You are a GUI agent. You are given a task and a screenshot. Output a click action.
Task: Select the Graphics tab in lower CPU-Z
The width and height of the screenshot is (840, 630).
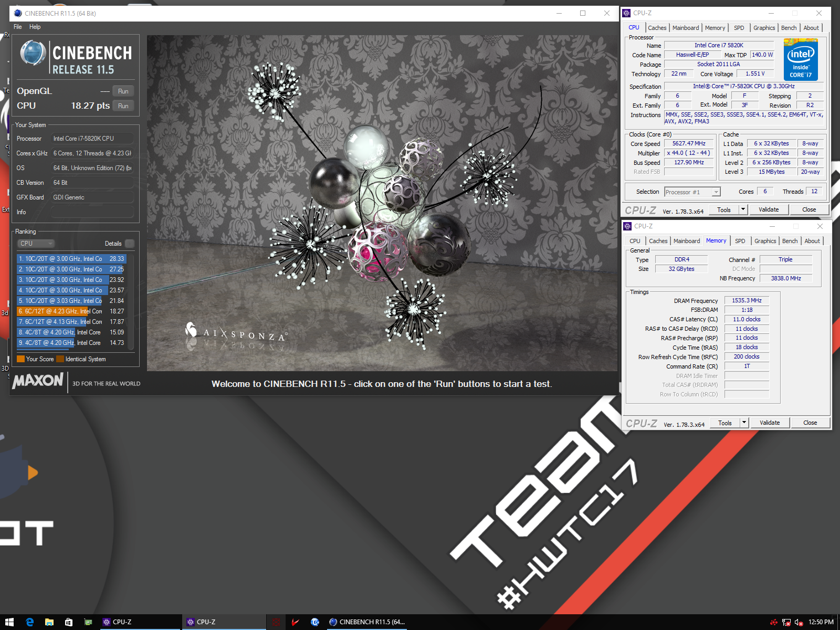[x=765, y=241]
